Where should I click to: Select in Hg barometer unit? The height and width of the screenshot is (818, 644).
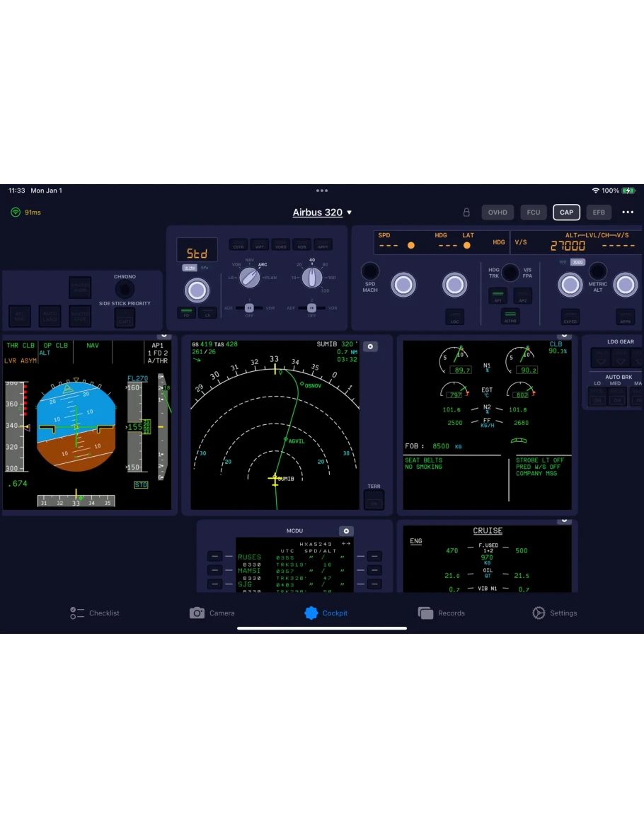click(189, 268)
